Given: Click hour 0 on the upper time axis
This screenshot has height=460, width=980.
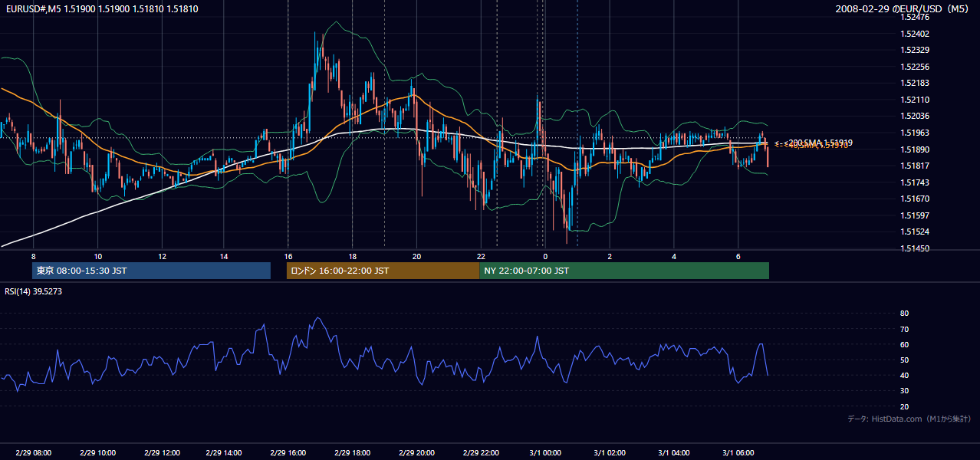Looking at the screenshot, I should pyautogui.click(x=545, y=256).
